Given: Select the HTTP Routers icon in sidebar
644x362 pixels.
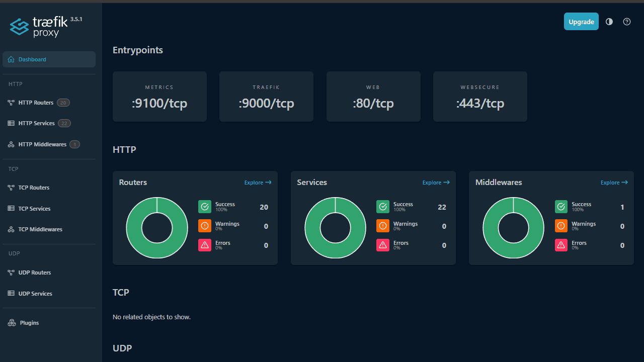Looking at the screenshot, I should pos(11,102).
